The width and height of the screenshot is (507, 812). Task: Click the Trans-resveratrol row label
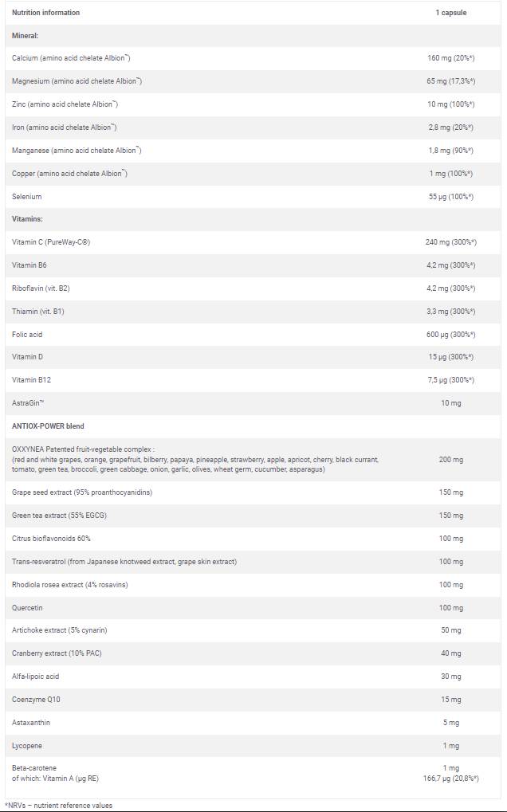tap(124, 562)
